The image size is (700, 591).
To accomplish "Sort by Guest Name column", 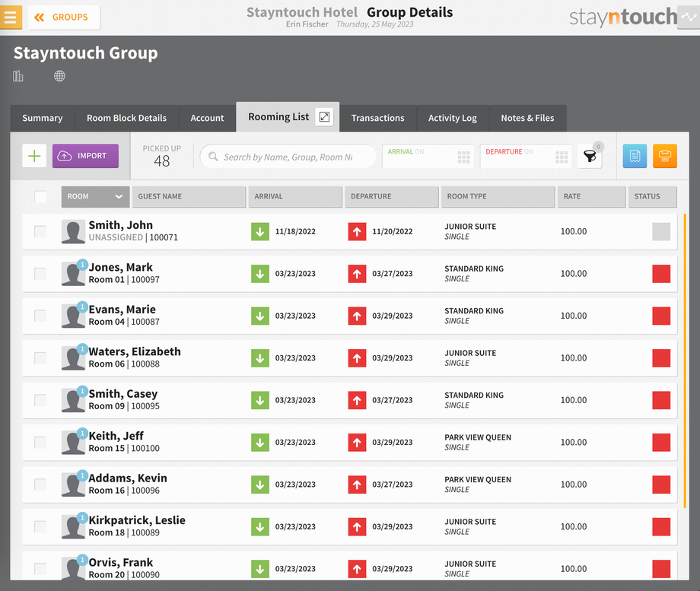I will pyautogui.click(x=189, y=196).
